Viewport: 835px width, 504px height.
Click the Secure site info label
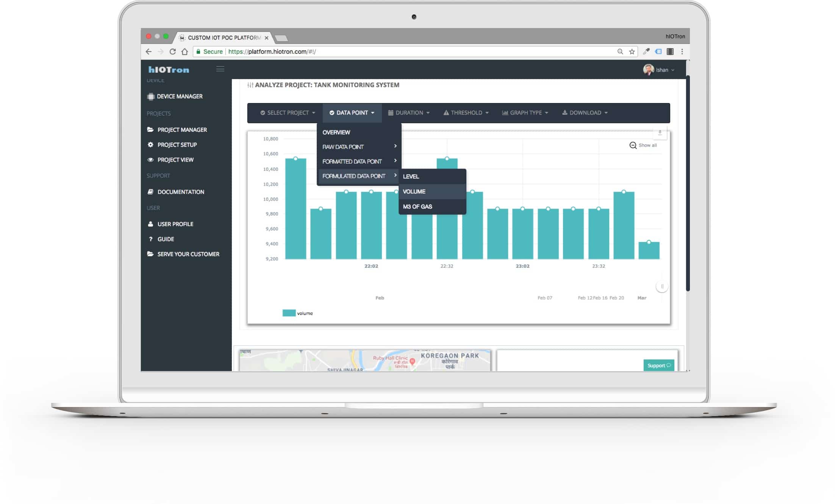(209, 51)
